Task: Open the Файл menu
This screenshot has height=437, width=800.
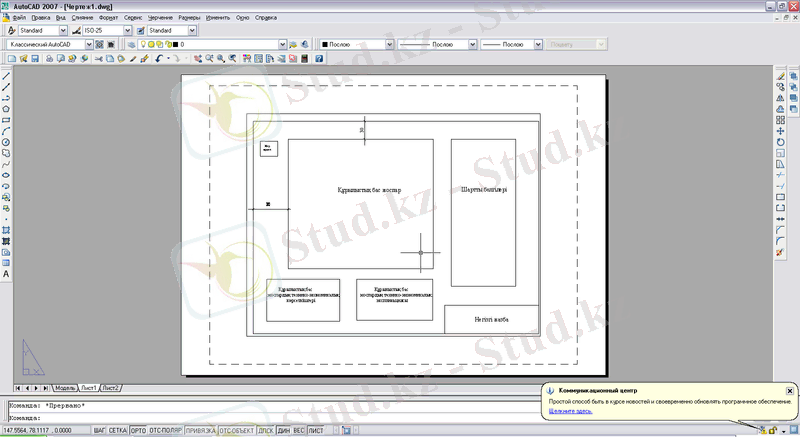Action: [x=19, y=17]
